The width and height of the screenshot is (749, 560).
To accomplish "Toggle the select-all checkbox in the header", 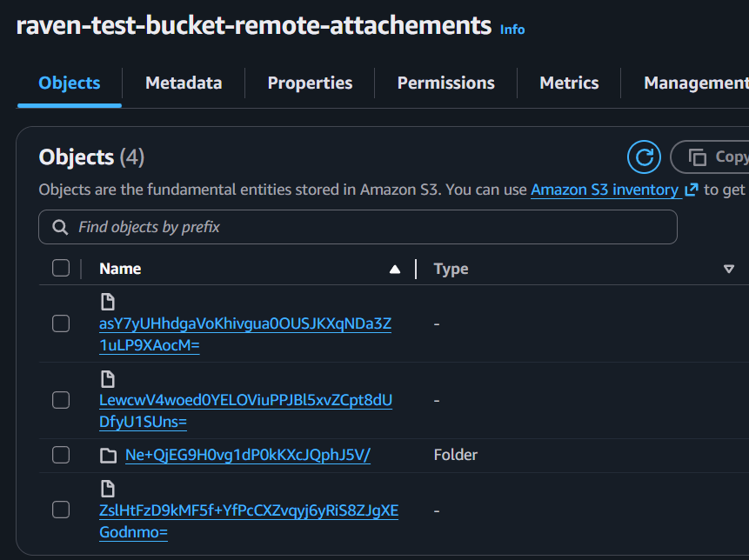I will click(61, 268).
